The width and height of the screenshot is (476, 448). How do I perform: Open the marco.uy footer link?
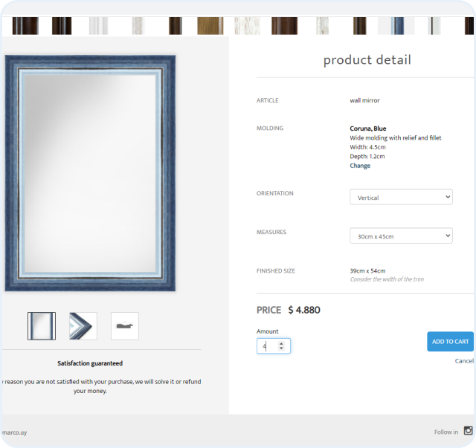13,432
